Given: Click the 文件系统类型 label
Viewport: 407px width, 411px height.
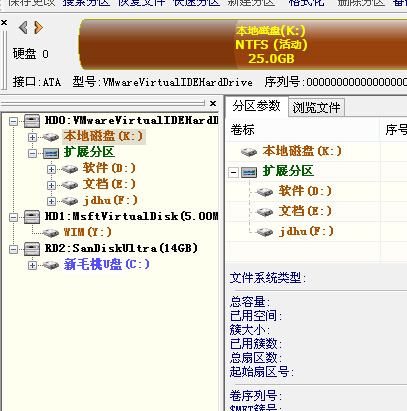Looking at the screenshot, I should point(268,278).
